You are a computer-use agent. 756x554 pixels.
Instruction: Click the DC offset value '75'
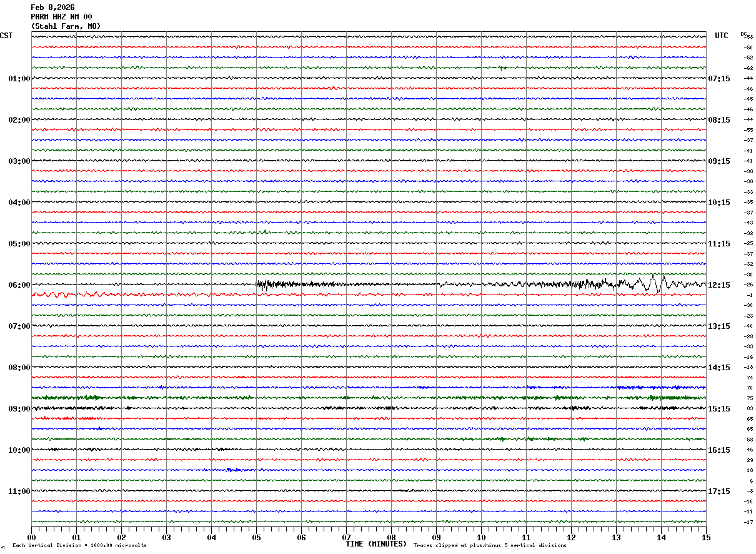click(750, 398)
